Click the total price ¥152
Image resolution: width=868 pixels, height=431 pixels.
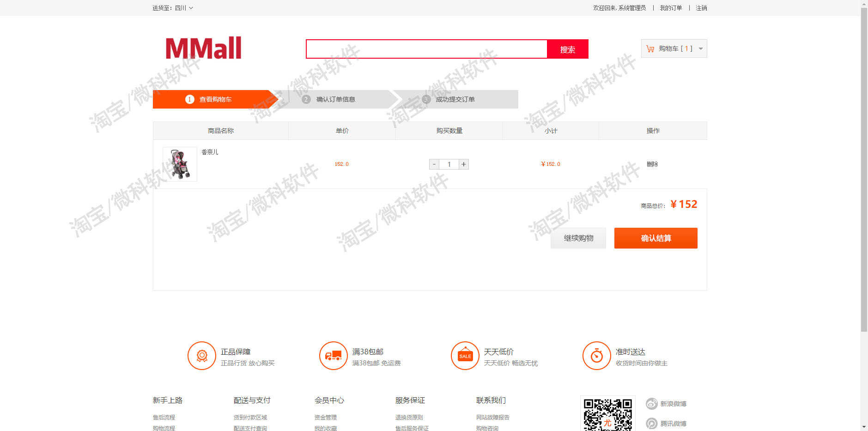[x=684, y=204]
